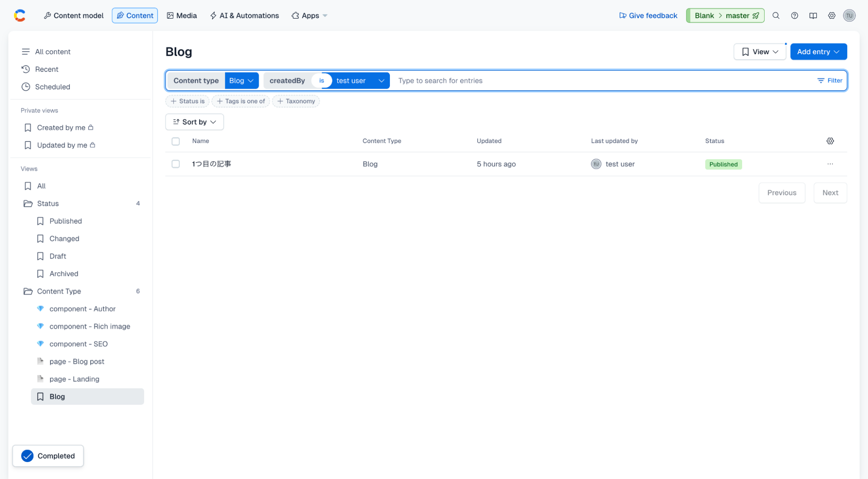Open the settings gear in top bar
Viewport: 868px width, 479px height.
coord(831,16)
